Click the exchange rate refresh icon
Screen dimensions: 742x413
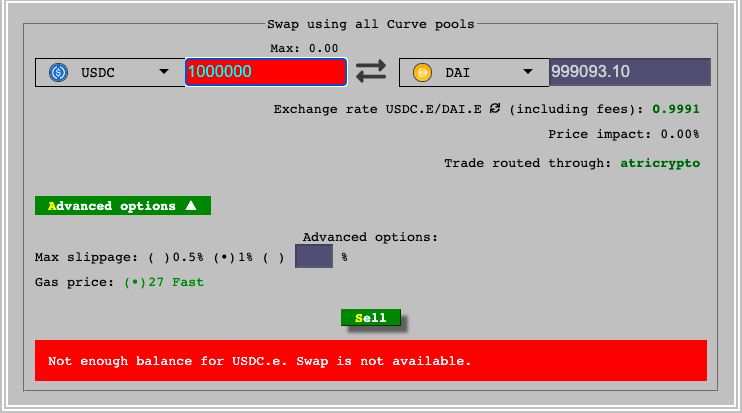coord(494,109)
